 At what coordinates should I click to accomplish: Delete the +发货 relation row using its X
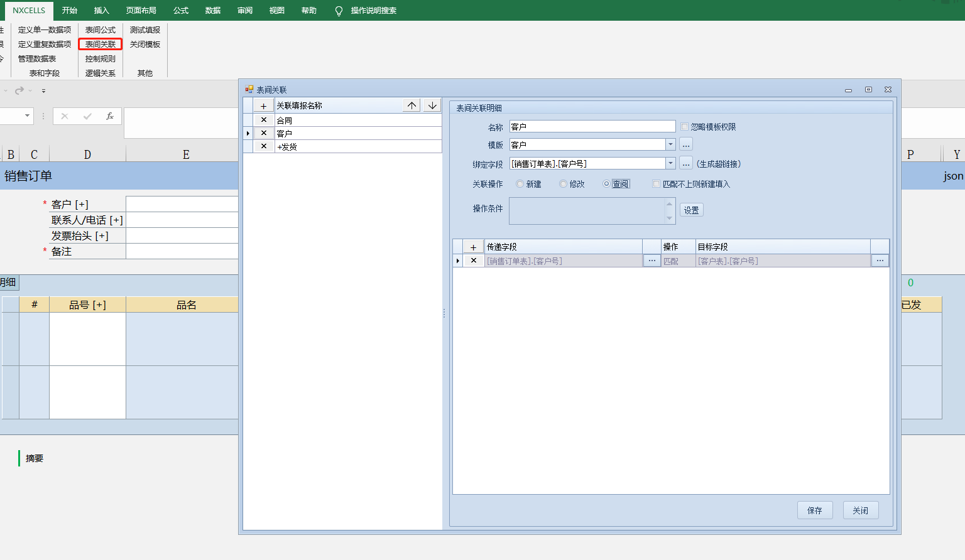[264, 146]
